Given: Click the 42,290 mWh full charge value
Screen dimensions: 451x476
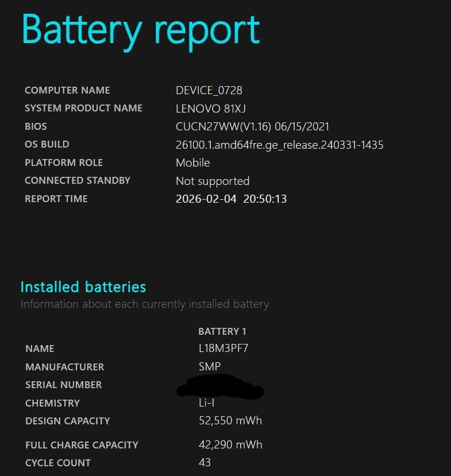Looking at the screenshot, I should [230, 444].
